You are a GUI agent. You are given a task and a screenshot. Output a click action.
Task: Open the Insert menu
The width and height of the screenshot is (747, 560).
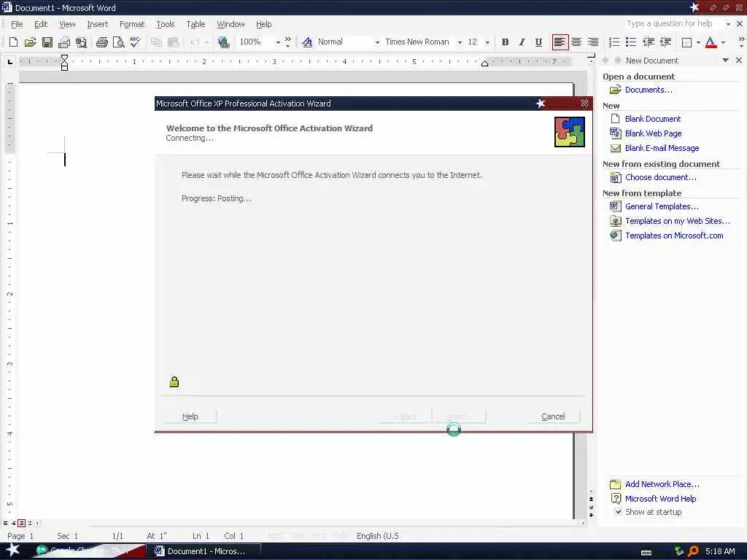tap(97, 24)
